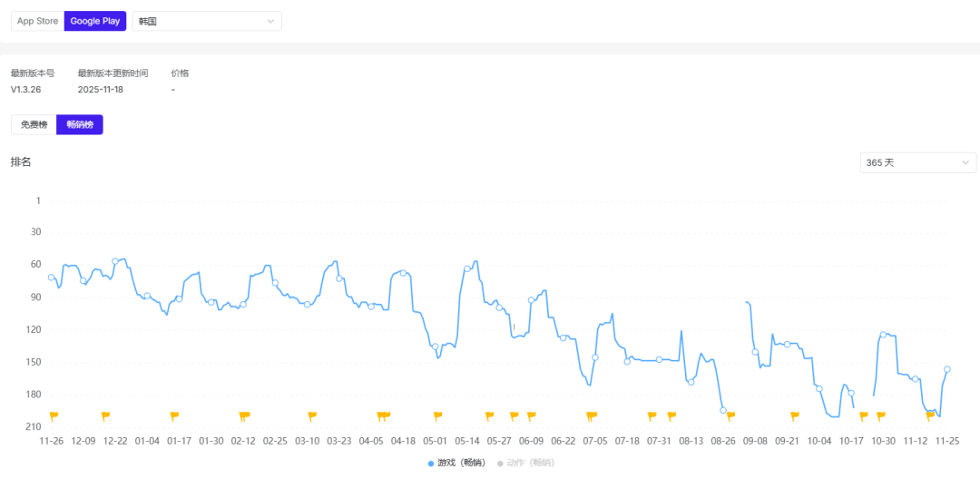
Task: Click the yellow flag above the 11-26 label
Action: click(x=54, y=415)
